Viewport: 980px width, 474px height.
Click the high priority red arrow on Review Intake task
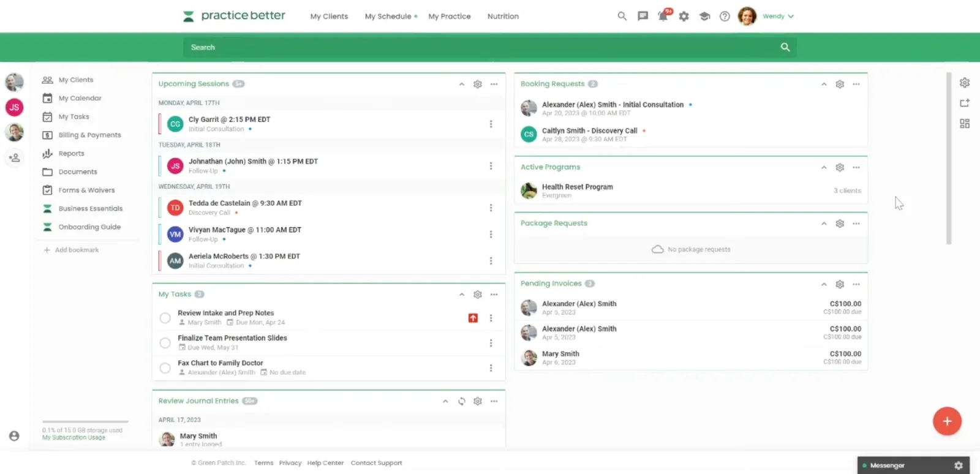(473, 318)
